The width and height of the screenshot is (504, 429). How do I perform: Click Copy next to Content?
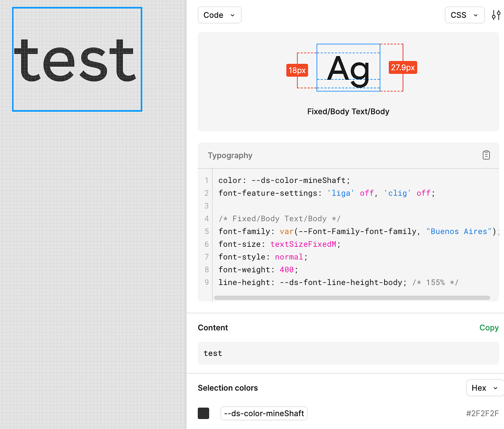pyautogui.click(x=489, y=328)
